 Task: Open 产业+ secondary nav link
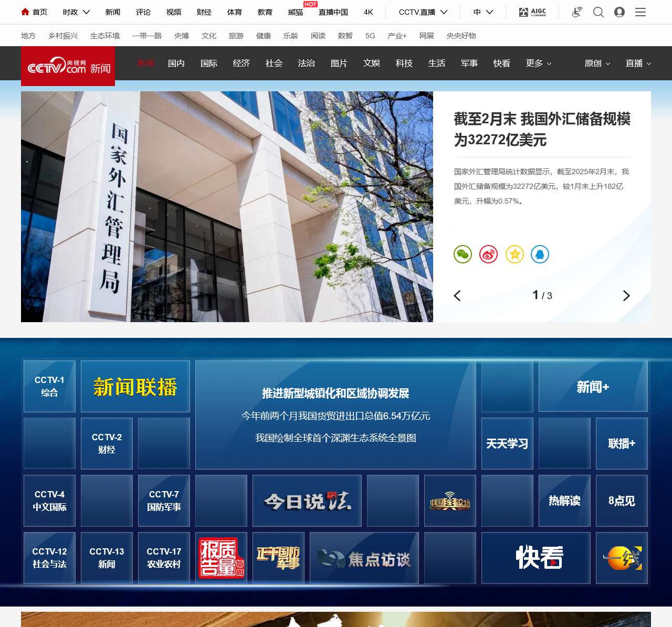pos(397,36)
